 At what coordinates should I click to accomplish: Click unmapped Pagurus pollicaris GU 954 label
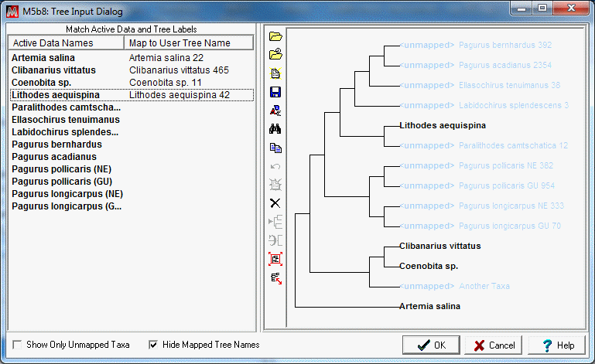(x=477, y=185)
